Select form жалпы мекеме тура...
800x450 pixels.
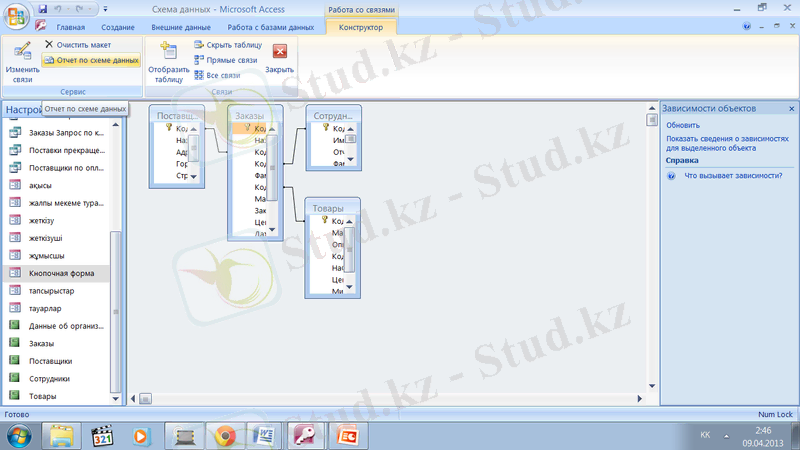pos(57,203)
